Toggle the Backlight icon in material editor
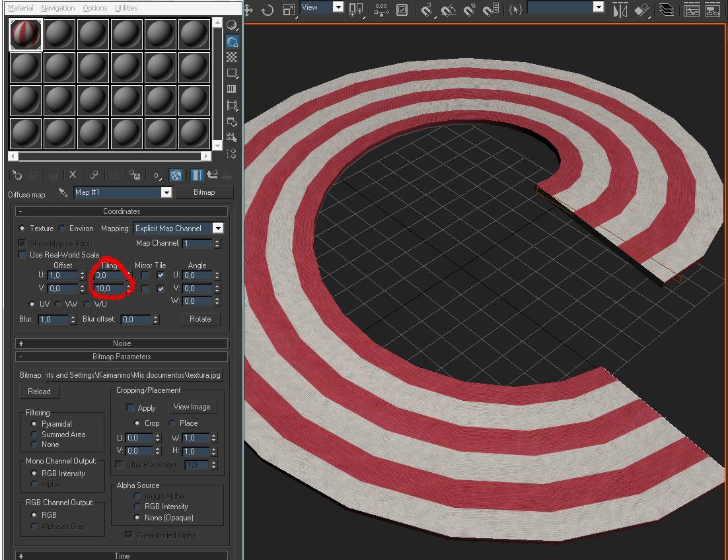This screenshot has width=728, height=560. pyautogui.click(x=232, y=42)
